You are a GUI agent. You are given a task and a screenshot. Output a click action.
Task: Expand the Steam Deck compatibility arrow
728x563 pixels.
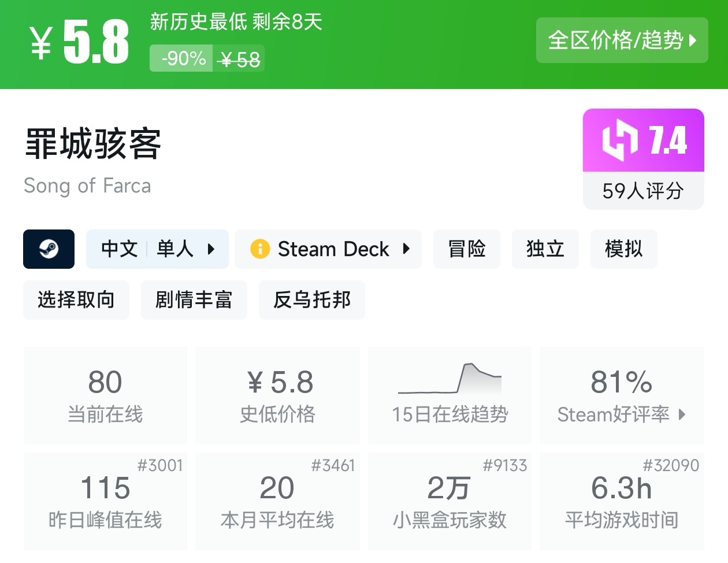406,249
